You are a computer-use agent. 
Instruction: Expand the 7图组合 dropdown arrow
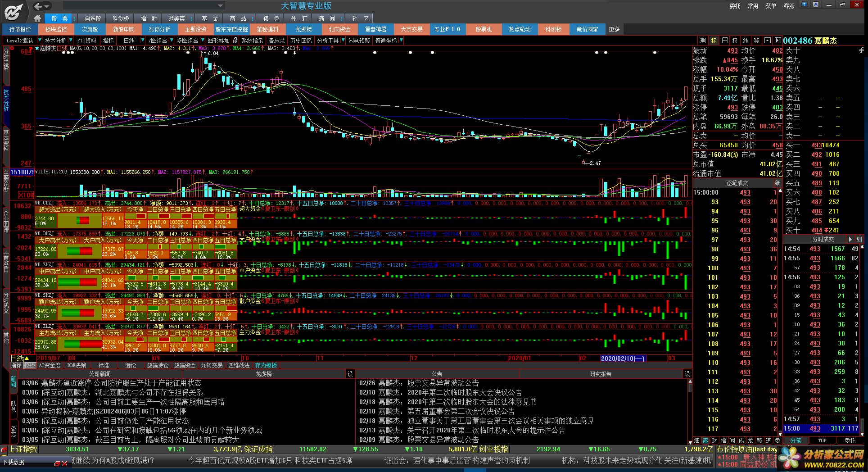tap(172, 41)
